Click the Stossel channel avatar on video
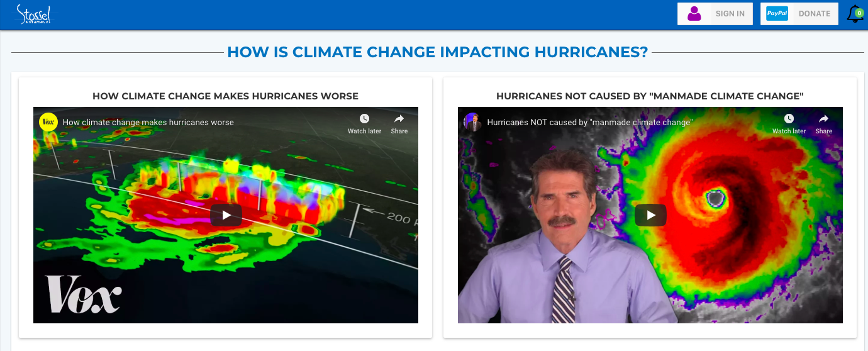The image size is (868, 351). tap(473, 122)
